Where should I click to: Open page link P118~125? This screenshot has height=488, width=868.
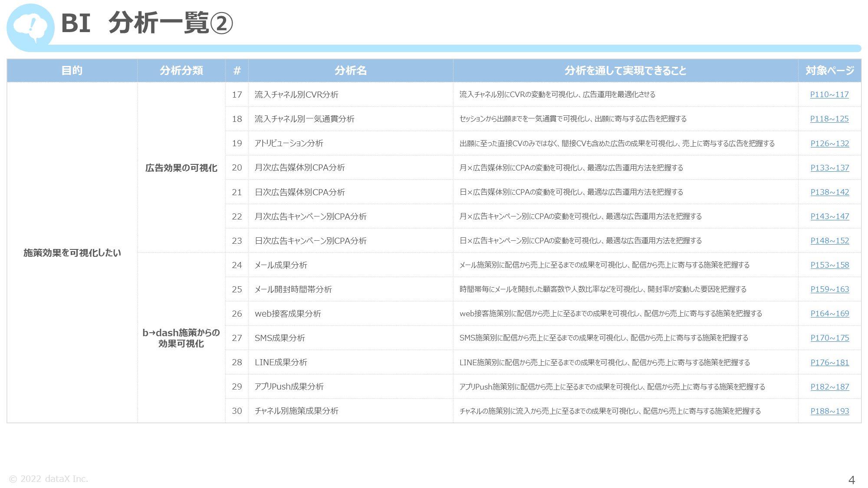point(829,119)
